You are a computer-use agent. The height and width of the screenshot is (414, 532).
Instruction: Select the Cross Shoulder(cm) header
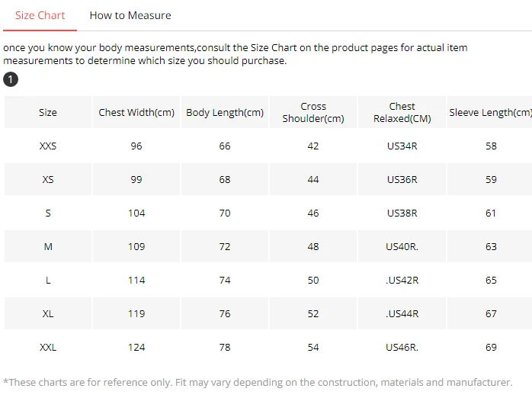coord(313,112)
